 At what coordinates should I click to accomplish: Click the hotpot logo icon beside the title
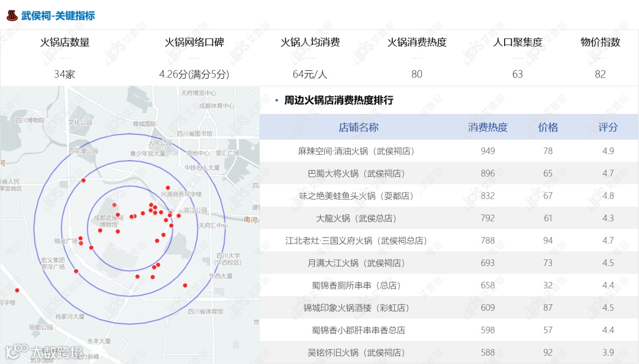click(12, 15)
